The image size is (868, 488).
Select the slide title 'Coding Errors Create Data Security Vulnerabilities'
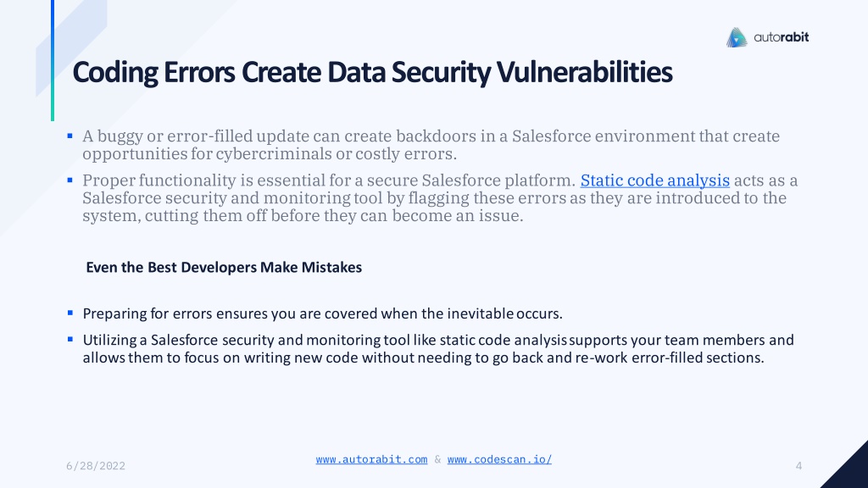[373, 73]
